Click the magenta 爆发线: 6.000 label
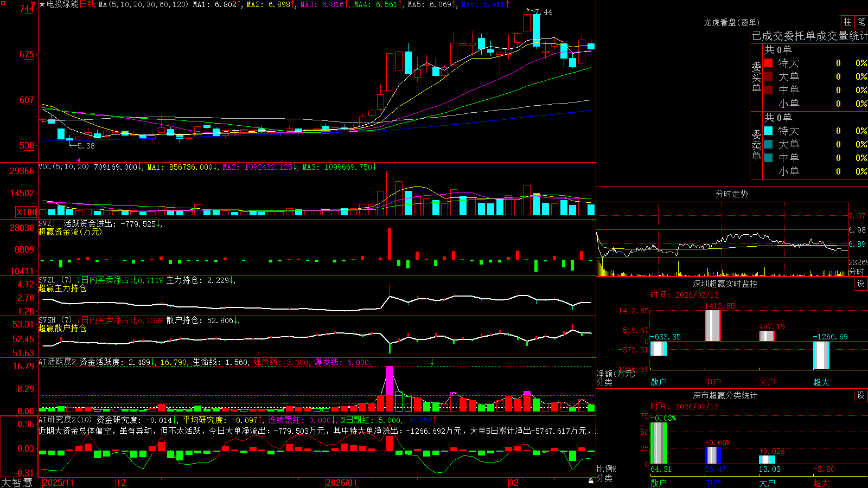The width and height of the screenshot is (868, 488). (x=342, y=362)
